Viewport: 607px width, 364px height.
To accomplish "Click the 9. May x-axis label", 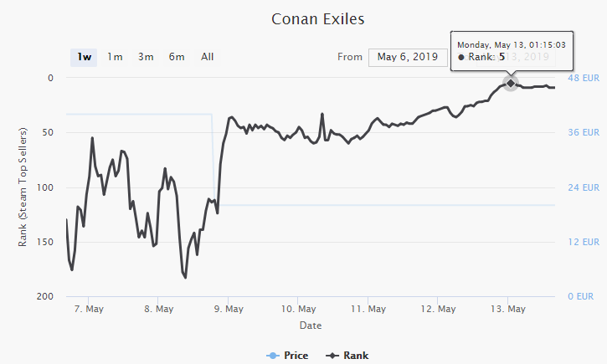I will [229, 309].
